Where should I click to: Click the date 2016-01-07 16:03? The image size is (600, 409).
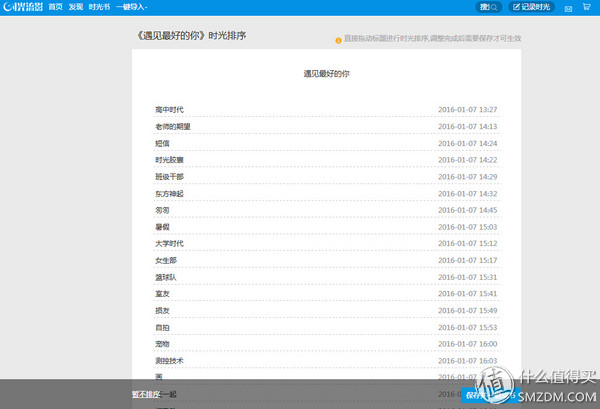[468, 361]
